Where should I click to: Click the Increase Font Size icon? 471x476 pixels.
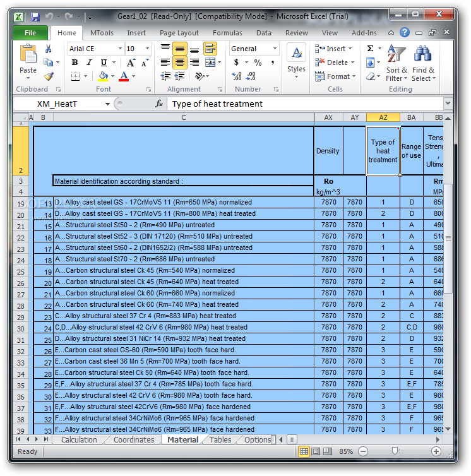point(131,62)
